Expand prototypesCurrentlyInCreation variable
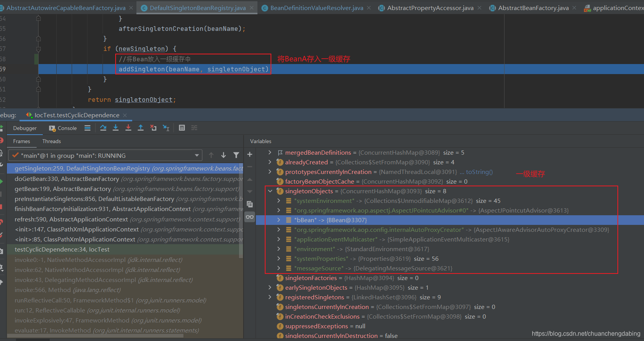Image resolution: width=644 pixels, height=341 pixels. tap(270, 172)
